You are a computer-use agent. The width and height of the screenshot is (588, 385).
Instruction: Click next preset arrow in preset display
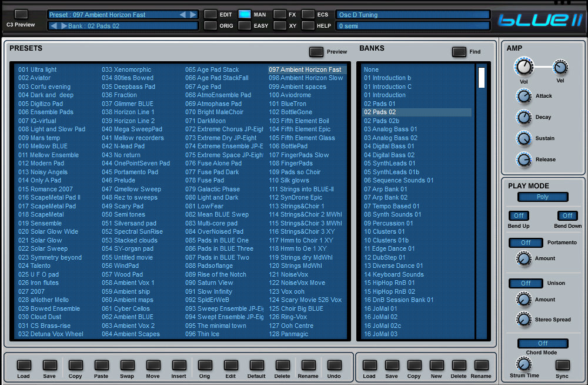pos(193,15)
